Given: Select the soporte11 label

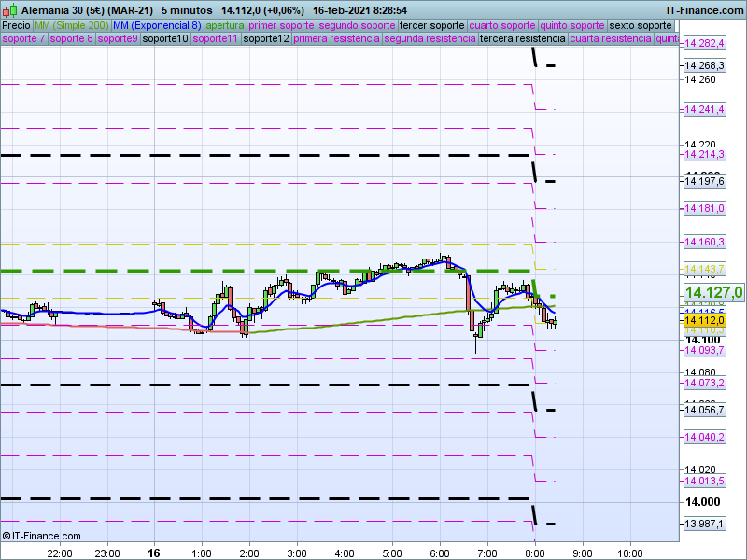Looking at the screenshot, I should 216,38.
